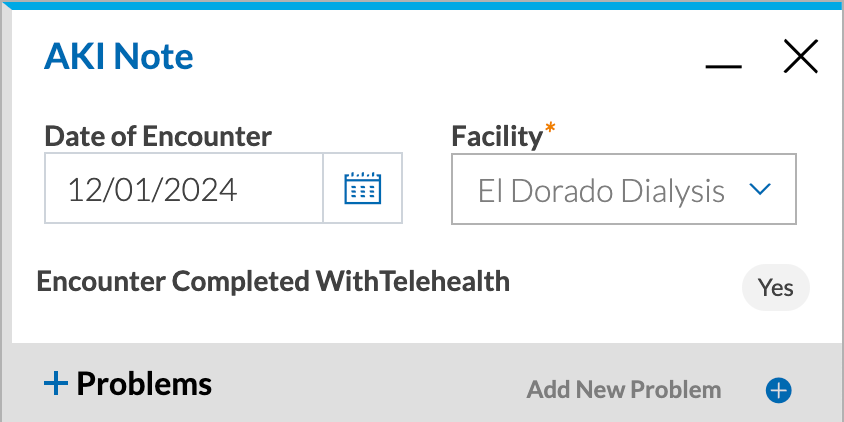The height and width of the screenshot is (422, 844).
Task: Click the Date of Encounter label
Action: click(158, 136)
